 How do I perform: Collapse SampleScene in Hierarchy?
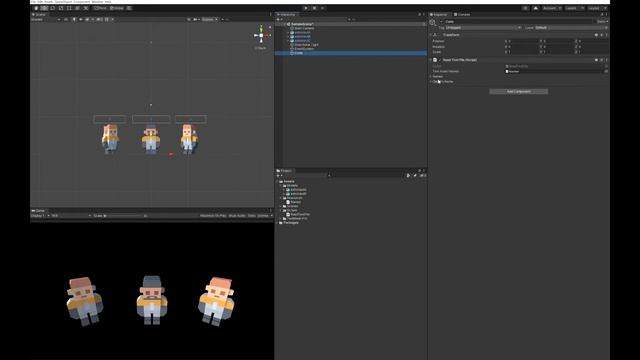(x=285, y=24)
